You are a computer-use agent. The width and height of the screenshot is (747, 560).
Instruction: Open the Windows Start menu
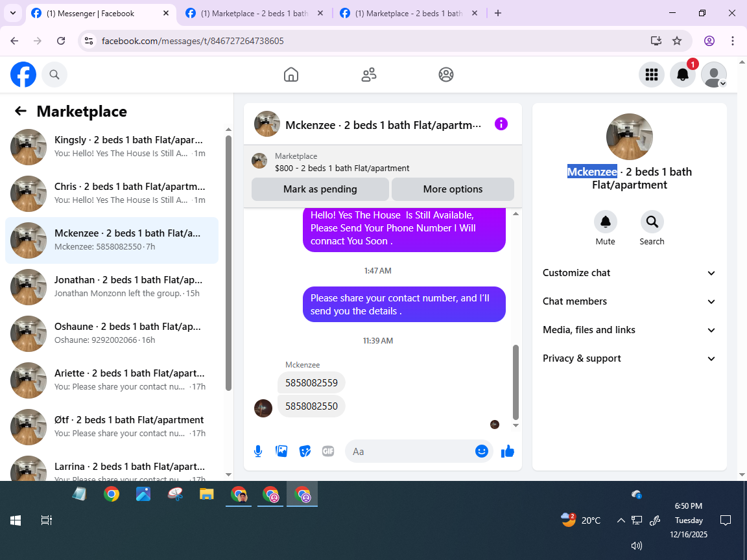[16, 520]
